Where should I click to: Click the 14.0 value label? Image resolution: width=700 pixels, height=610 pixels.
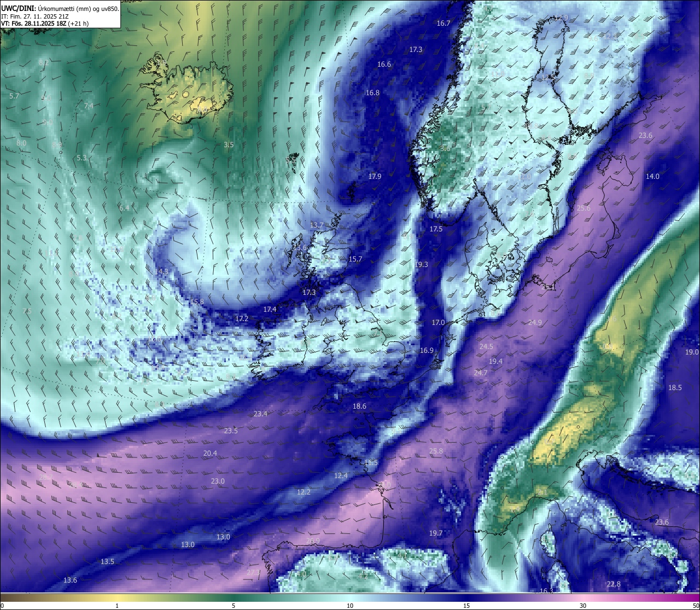652,177
